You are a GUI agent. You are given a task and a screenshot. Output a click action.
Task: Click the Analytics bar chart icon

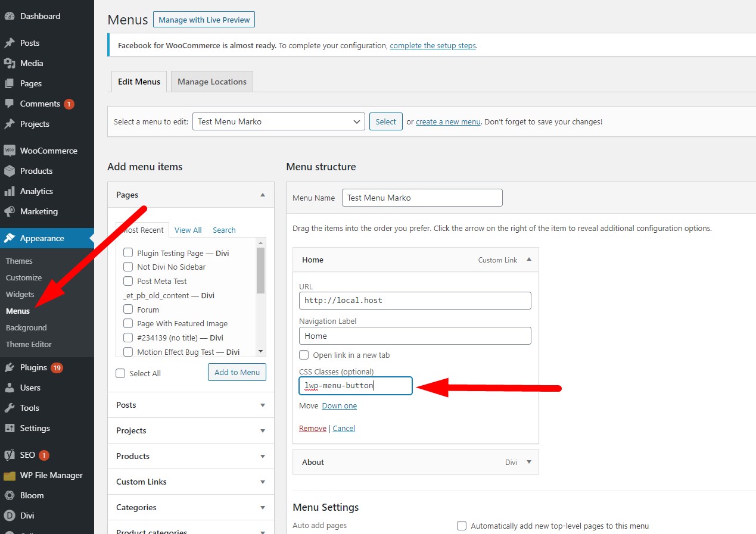coord(10,191)
